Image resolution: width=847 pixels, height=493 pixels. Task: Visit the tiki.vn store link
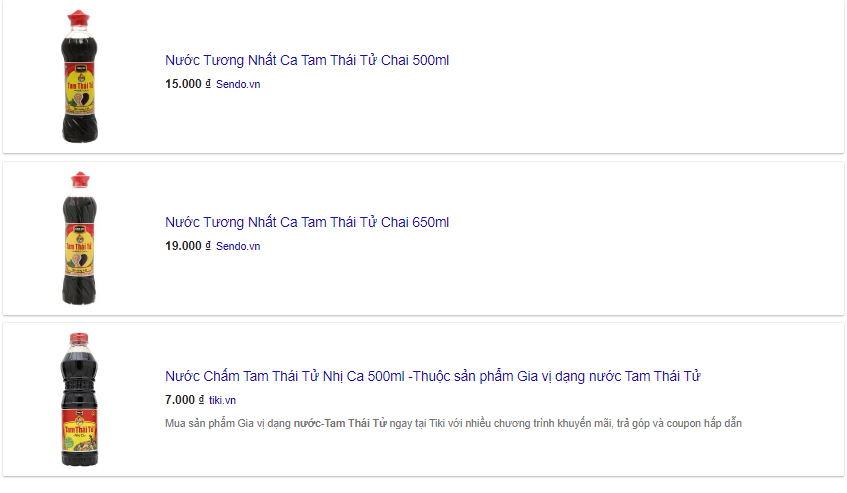(223, 400)
